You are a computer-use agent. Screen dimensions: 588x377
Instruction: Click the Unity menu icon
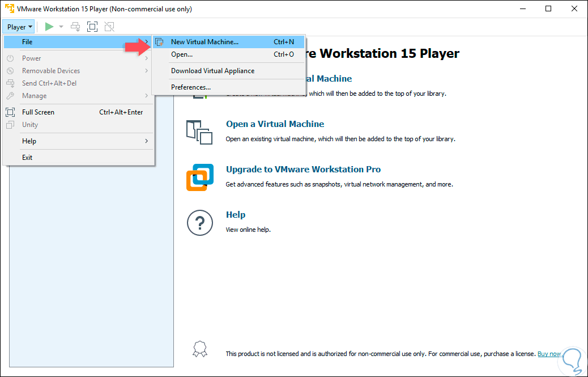click(11, 125)
